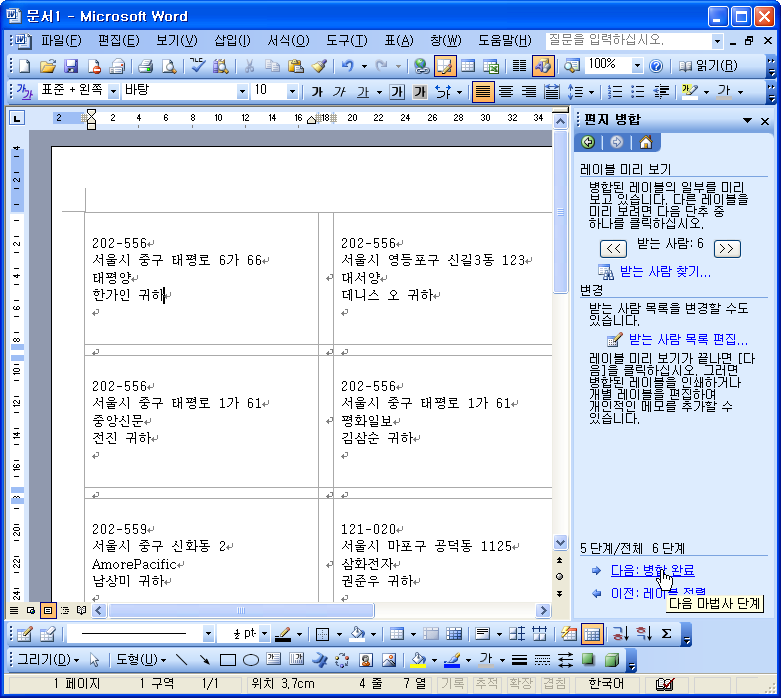Expand the style dropdown 표준 + 왼쪽
Image resolution: width=781 pixels, height=698 pixels.
[113, 92]
